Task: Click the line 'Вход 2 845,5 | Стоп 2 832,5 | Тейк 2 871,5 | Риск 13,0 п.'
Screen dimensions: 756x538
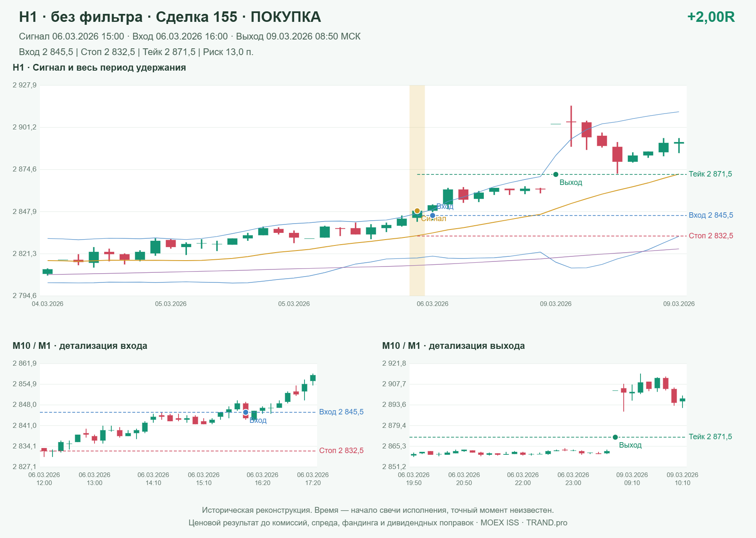Action: 136,52
